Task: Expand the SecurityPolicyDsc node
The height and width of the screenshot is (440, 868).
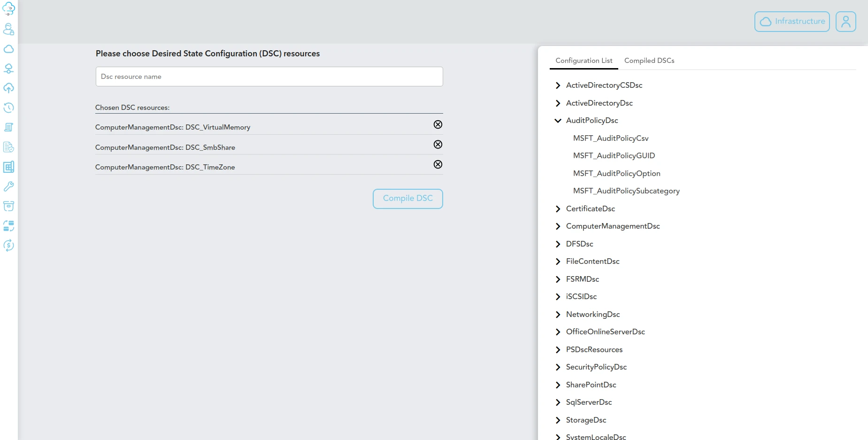Action: (558, 367)
